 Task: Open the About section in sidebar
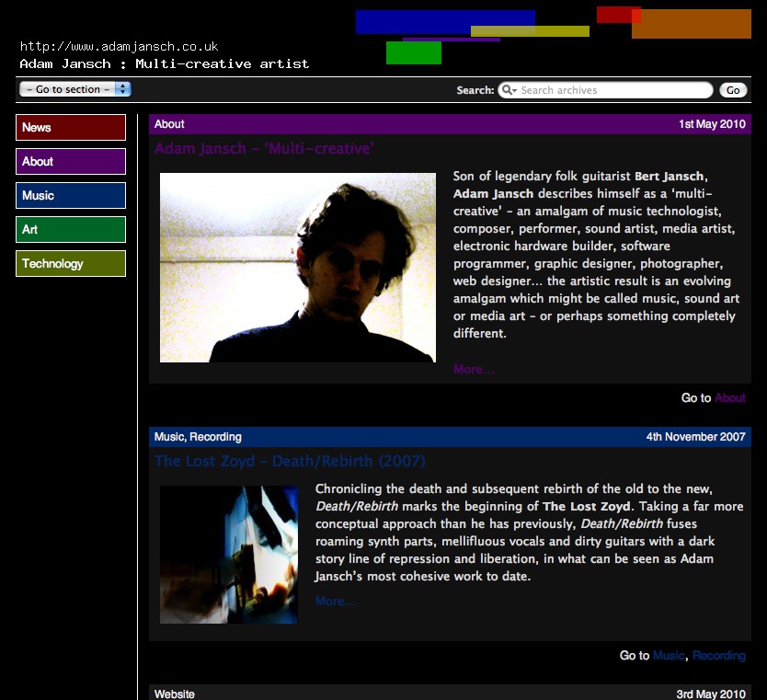[71, 161]
